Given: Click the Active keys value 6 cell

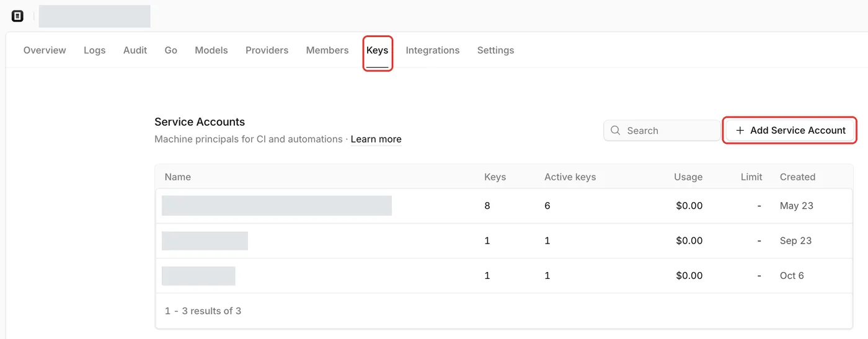Looking at the screenshot, I should 547,206.
